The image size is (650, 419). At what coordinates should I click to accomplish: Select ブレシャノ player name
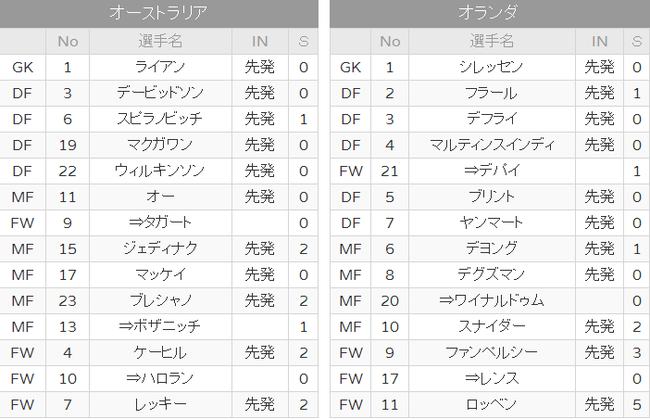coord(160,301)
